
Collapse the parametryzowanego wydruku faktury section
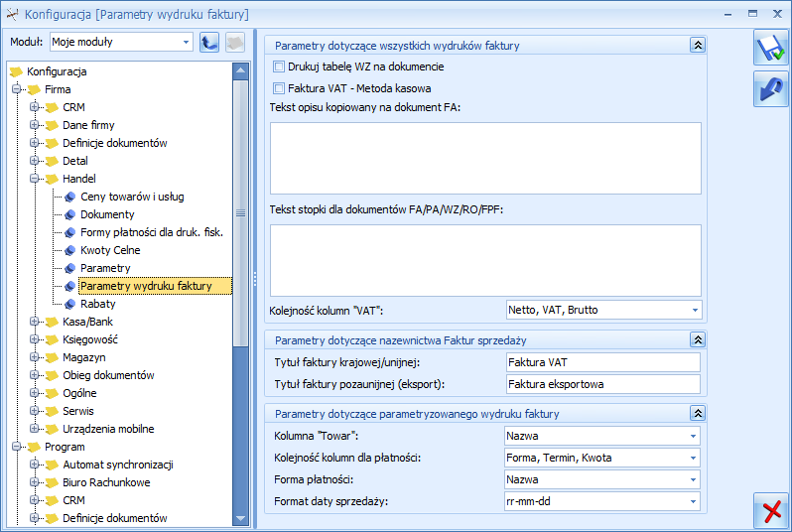click(x=698, y=413)
